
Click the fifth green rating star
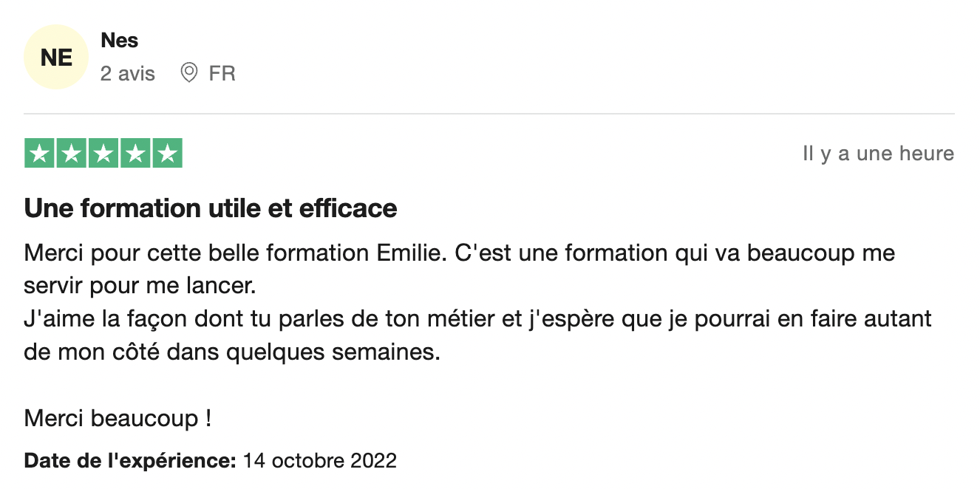click(167, 154)
